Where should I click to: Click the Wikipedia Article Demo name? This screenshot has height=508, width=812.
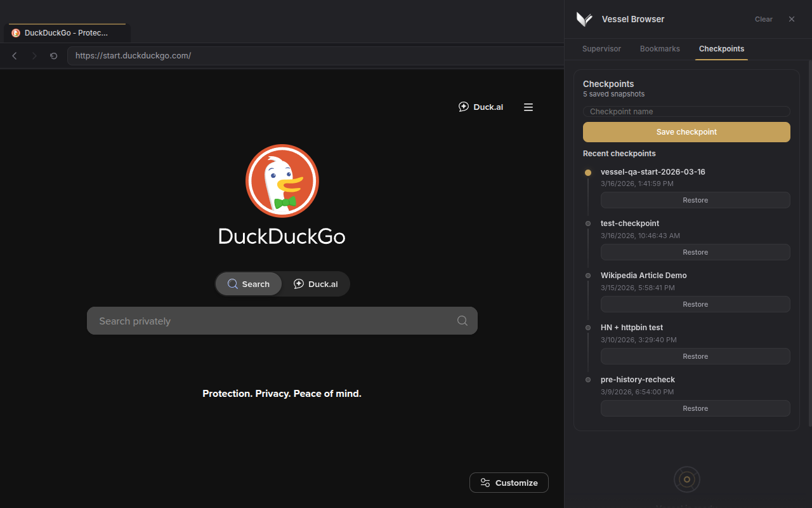point(644,276)
